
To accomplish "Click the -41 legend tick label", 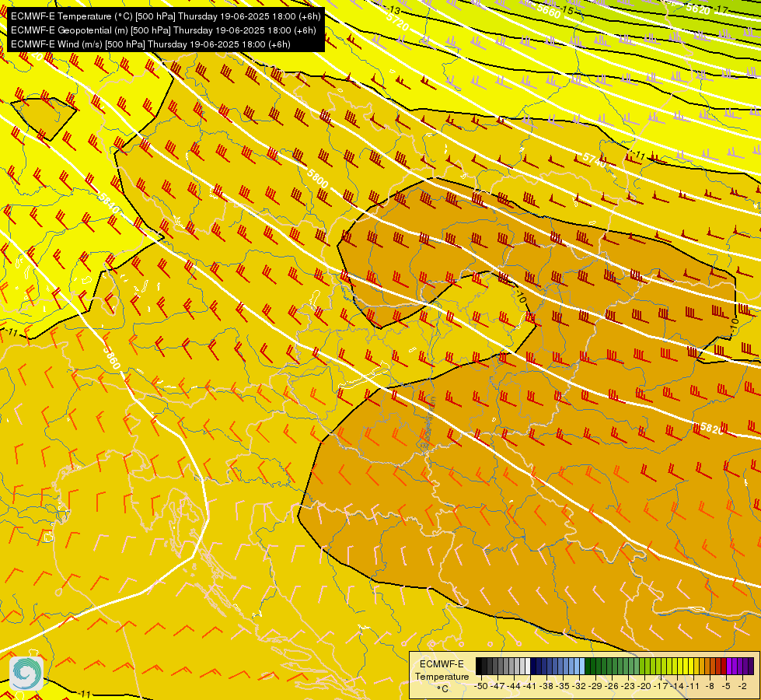I will click(x=529, y=686).
